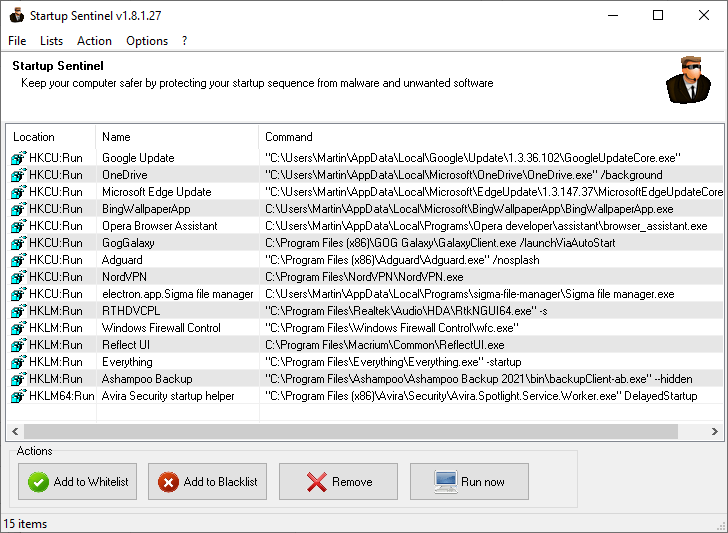Click the red cross icon on Remove
This screenshot has height=533, width=728.
click(x=317, y=482)
